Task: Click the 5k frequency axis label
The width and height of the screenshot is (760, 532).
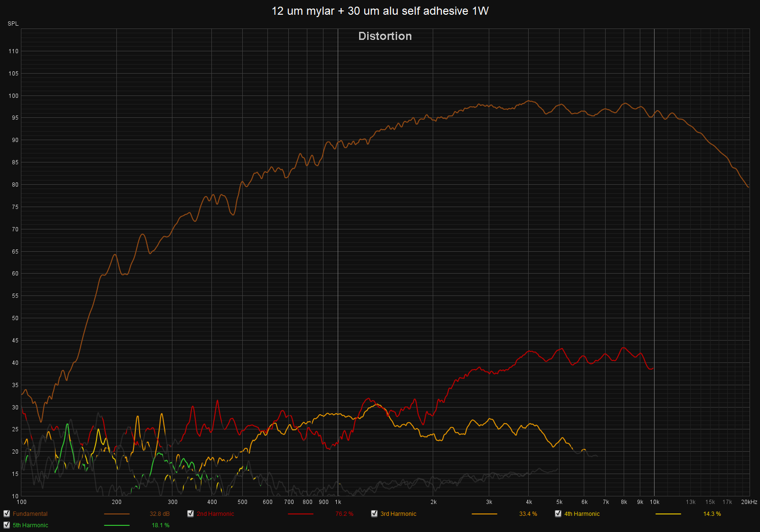Action: pyautogui.click(x=559, y=502)
